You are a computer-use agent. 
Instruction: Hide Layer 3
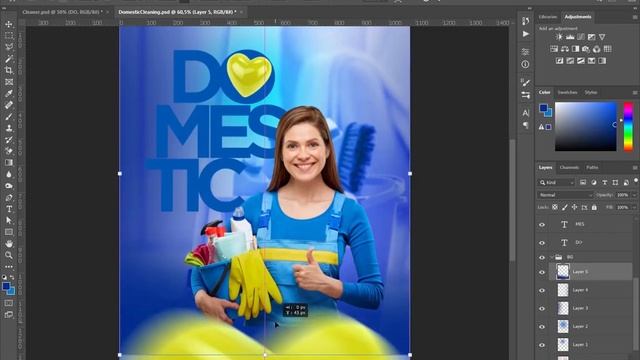[x=542, y=309]
